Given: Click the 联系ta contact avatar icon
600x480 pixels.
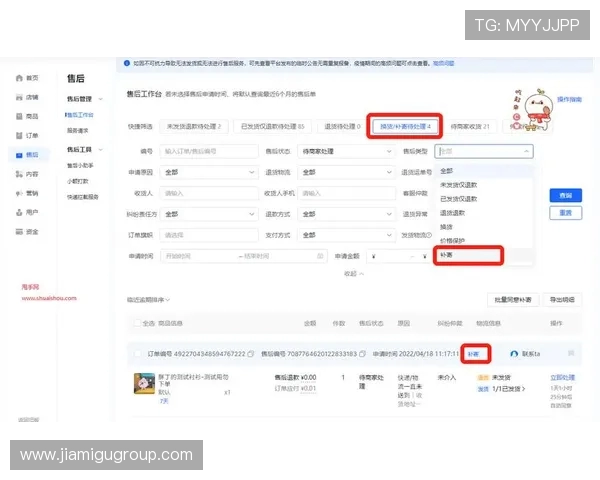Looking at the screenshot, I should tap(514, 354).
